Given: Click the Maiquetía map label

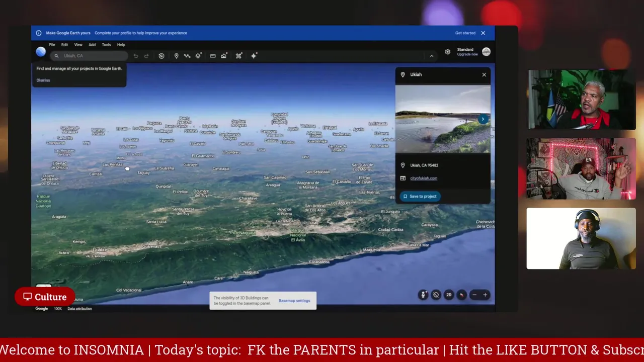Looking at the screenshot, I should (x=372, y=250).
